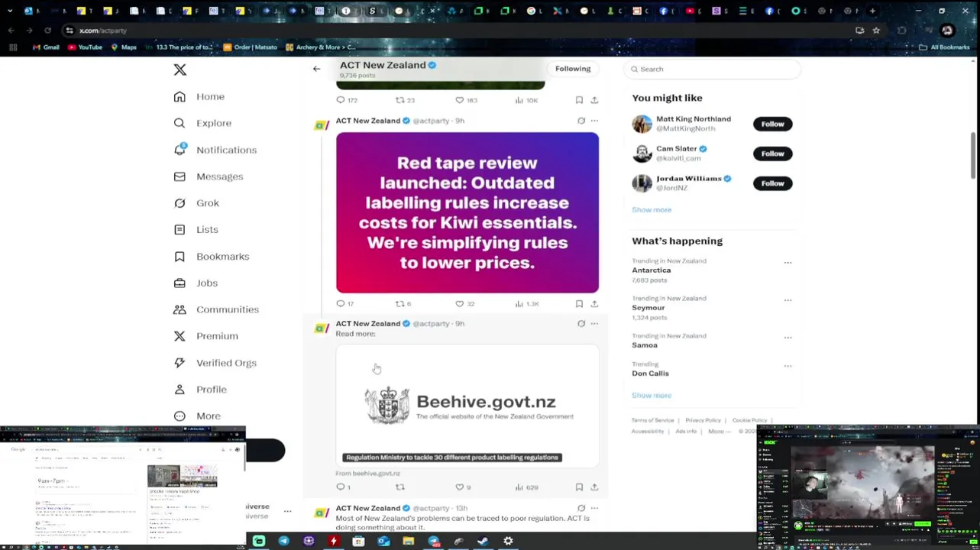Bookmark the top post with 172 replies
The image size is (980, 550).
pos(579,100)
